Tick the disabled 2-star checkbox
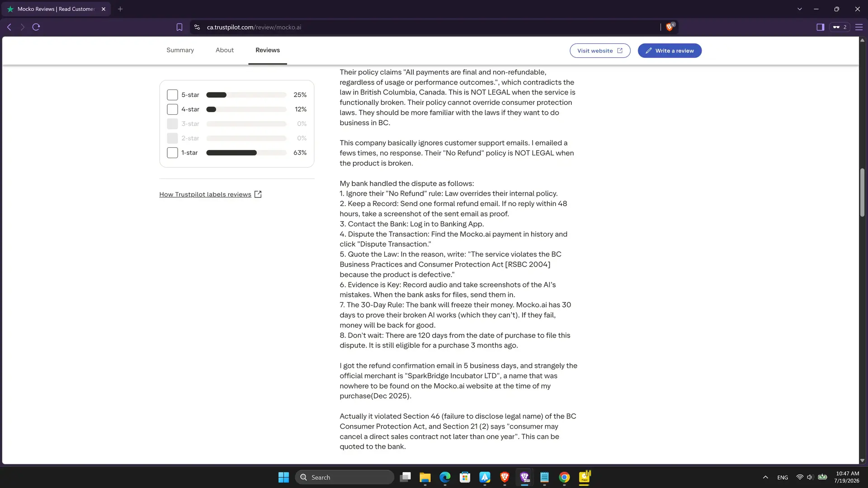The width and height of the screenshot is (868, 488). [172, 138]
